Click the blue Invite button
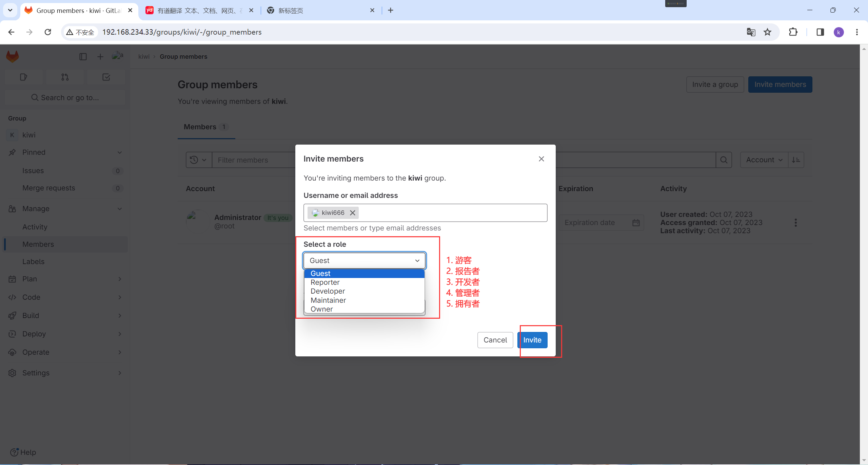The height and width of the screenshot is (465, 868). point(532,340)
